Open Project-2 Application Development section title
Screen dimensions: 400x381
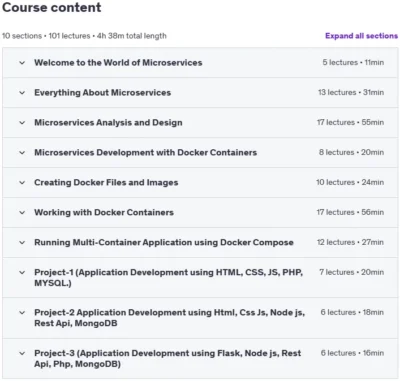click(x=170, y=318)
